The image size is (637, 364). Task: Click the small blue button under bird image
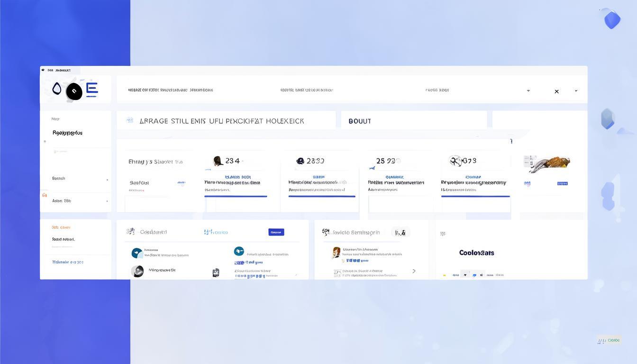click(562, 183)
